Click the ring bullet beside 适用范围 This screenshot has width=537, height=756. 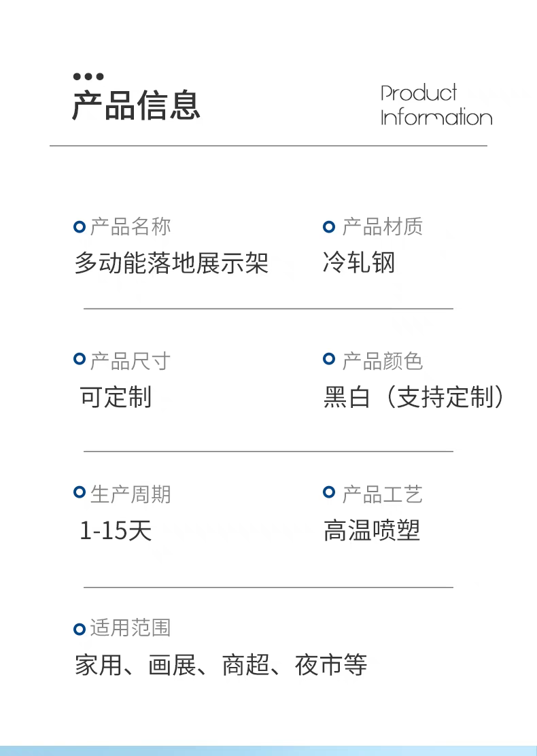(x=80, y=629)
